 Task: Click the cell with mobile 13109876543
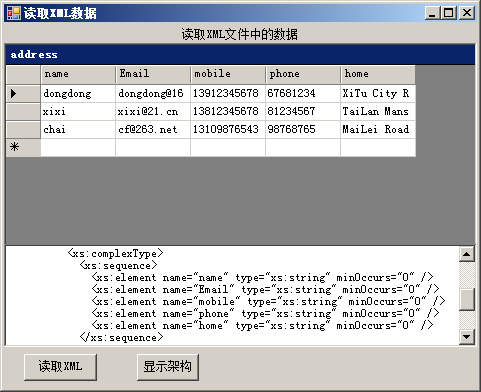228,129
